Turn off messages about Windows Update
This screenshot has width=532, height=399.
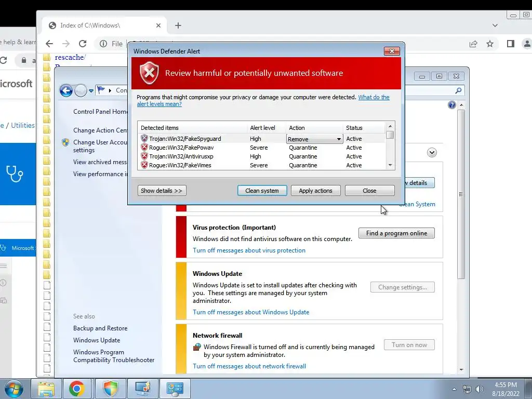point(251,312)
